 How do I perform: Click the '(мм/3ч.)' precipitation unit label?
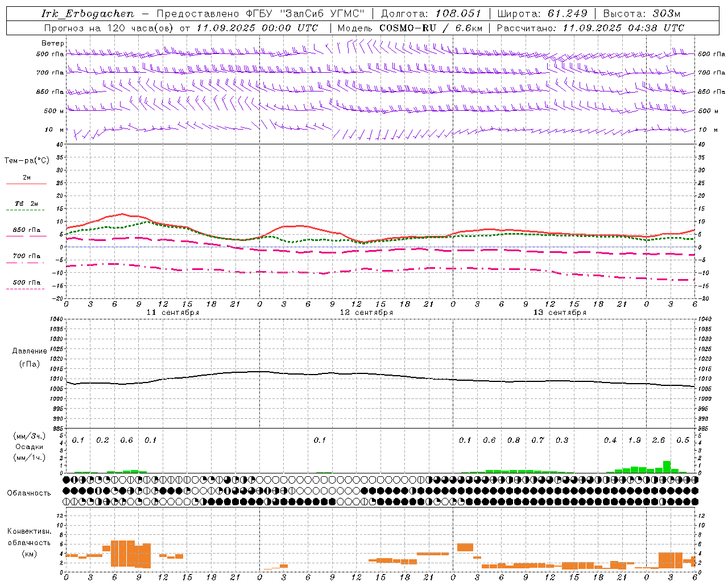tap(30, 436)
